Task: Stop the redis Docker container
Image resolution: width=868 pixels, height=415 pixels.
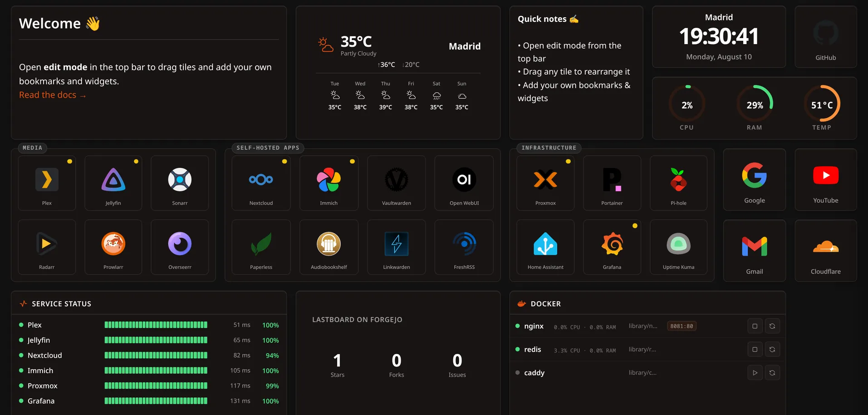Action: point(755,349)
